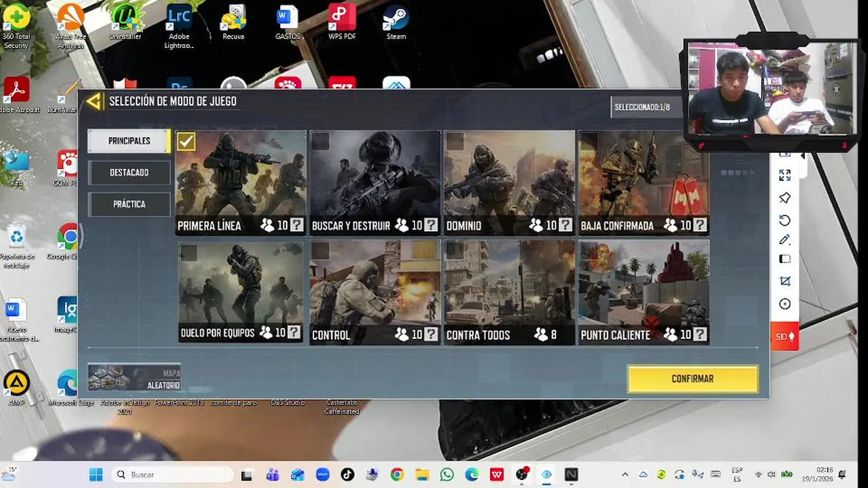Open Google Chrome from the taskbar
The width and height of the screenshot is (868, 488).
coord(397,474)
